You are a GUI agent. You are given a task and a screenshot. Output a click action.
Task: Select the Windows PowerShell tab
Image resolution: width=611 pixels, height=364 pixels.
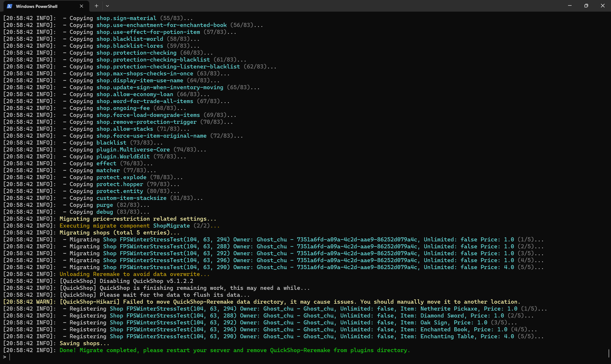(x=46, y=6)
